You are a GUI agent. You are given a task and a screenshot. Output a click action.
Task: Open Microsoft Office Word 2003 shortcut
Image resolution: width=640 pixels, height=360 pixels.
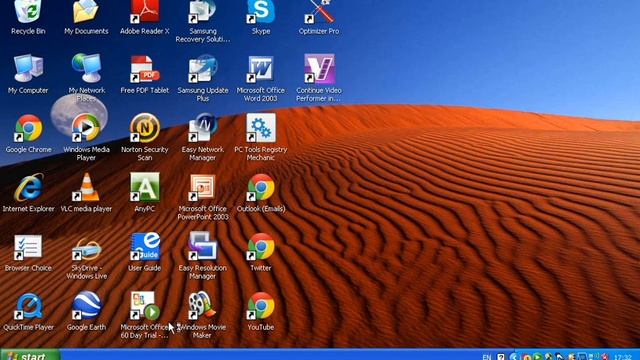pos(261,69)
